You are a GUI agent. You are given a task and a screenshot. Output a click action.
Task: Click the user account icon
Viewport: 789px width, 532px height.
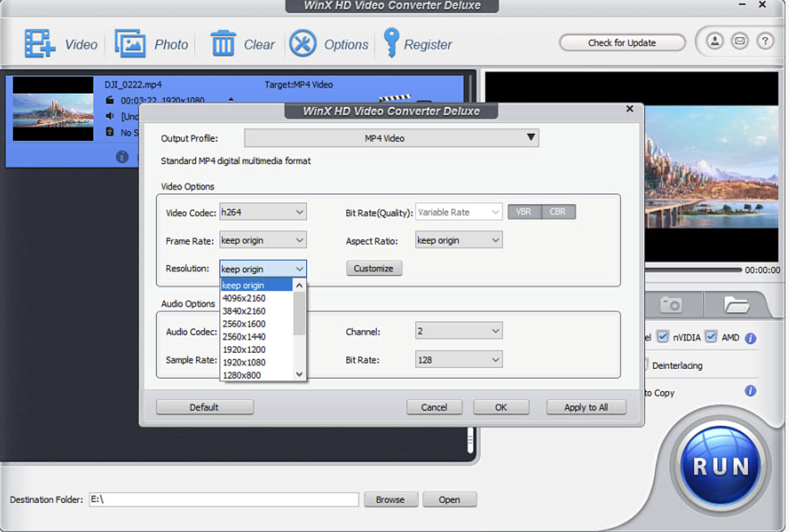(715, 41)
